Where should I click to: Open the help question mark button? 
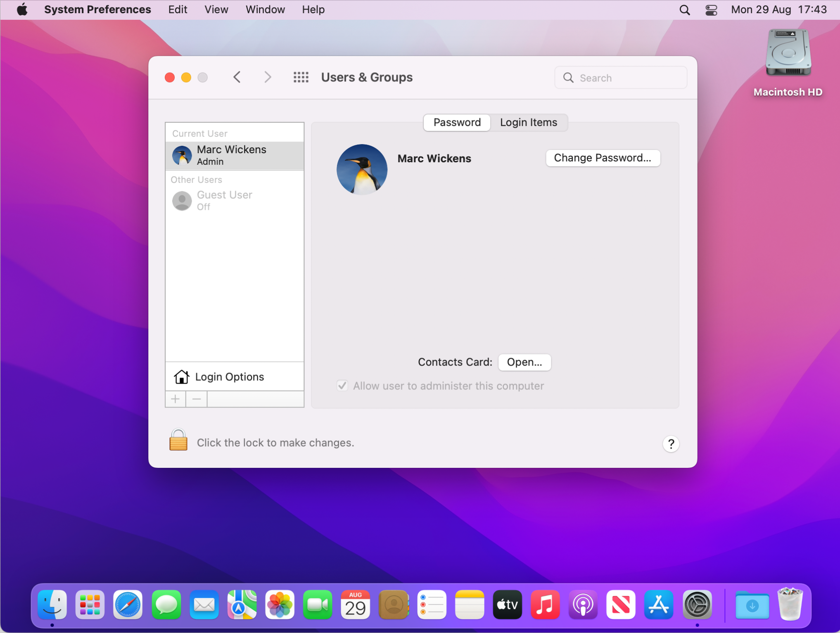point(671,444)
